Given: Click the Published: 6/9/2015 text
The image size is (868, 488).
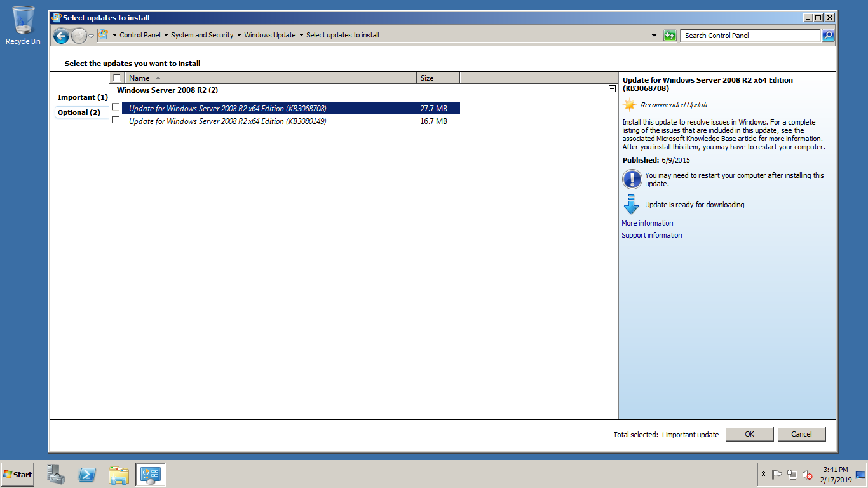Looking at the screenshot, I should click(656, 160).
